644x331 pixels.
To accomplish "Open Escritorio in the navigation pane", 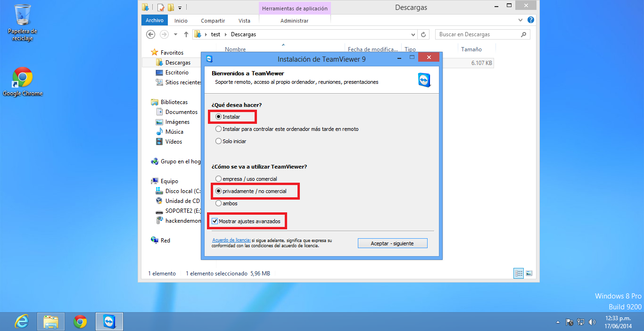I will [x=177, y=73].
